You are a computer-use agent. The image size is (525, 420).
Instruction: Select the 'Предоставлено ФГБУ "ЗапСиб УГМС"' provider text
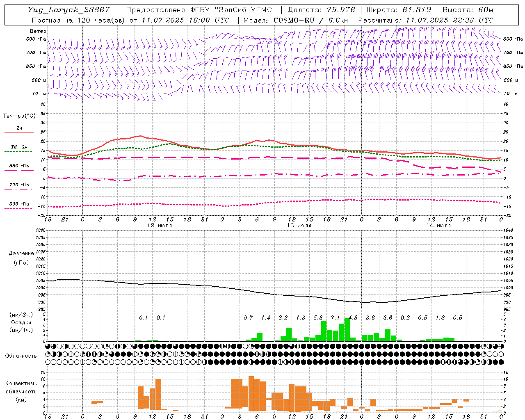(x=201, y=10)
